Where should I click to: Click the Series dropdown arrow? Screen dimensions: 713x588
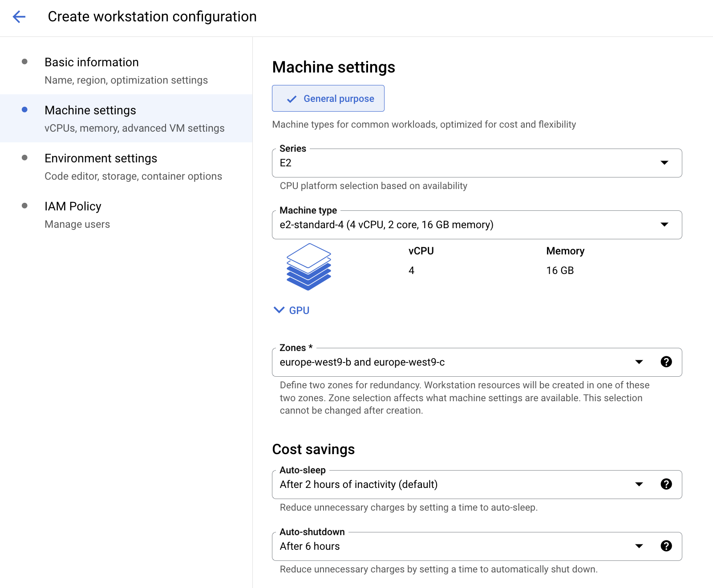tap(664, 163)
